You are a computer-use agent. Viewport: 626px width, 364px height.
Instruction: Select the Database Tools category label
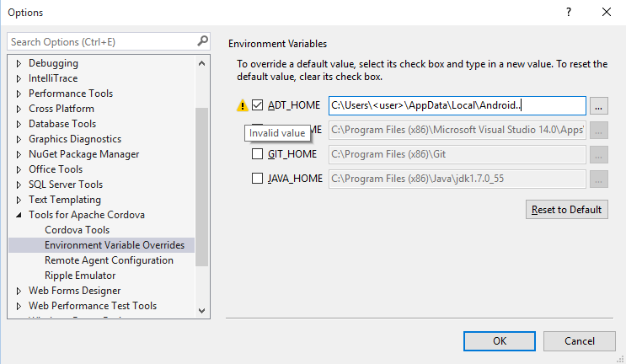[x=62, y=124]
